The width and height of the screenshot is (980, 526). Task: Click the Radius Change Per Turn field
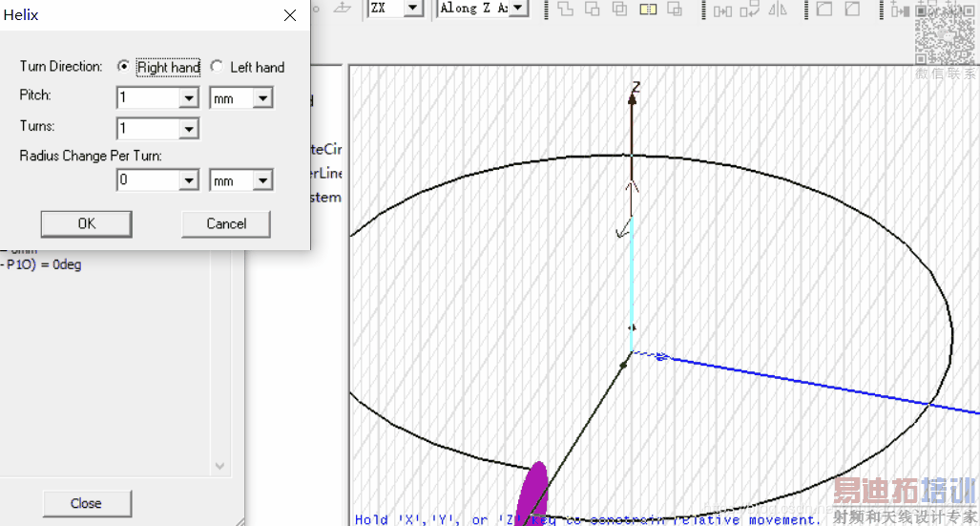(147, 180)
